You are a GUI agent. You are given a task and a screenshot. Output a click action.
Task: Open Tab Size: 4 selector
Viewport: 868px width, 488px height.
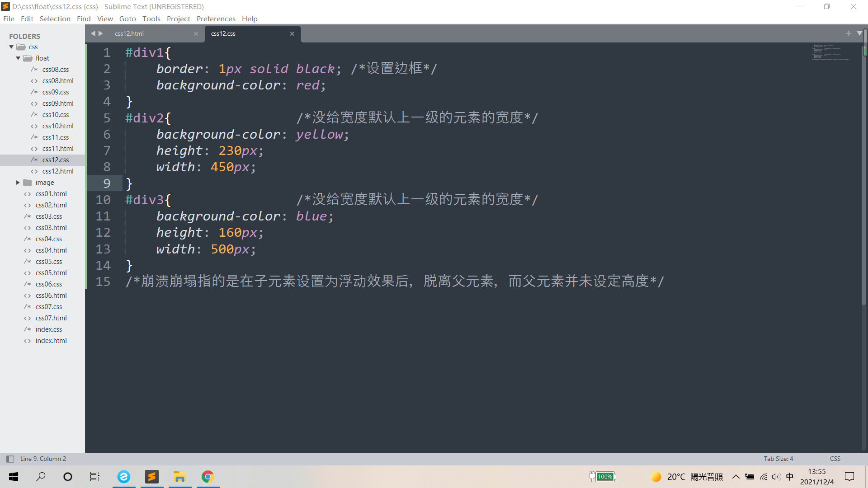(x=778, y=459)
